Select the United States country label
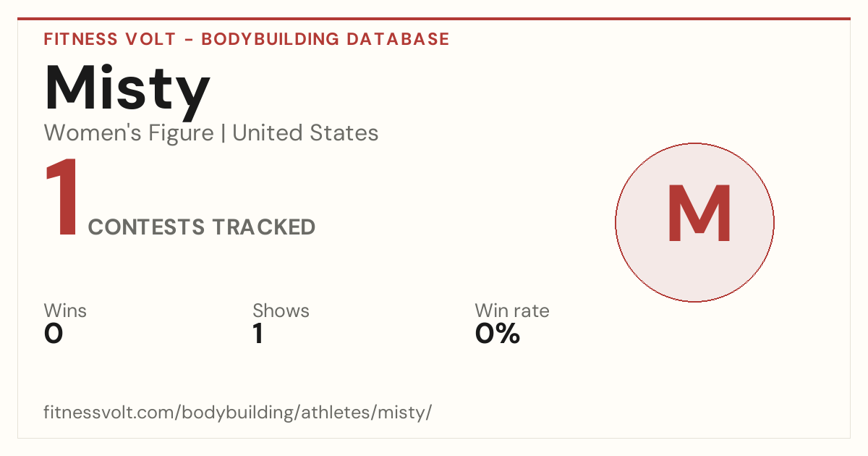Viewport: 868px width, 456px height. click(305, 133)
